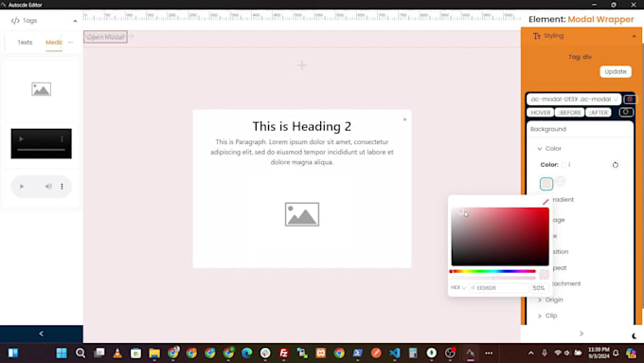
Task: Select the Lorem ipsum paragraph in modal
Action: coord(302,152)
